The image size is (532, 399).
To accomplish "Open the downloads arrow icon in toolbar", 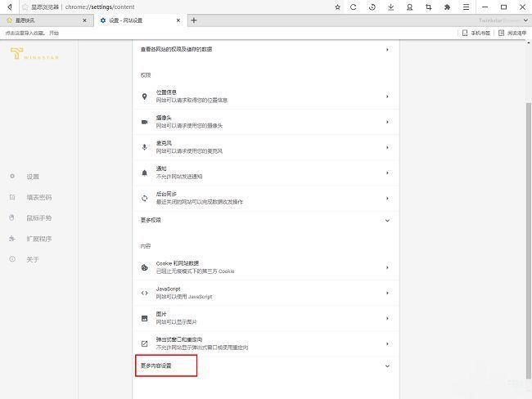I will pyautogui.click(x=391, y=7).
